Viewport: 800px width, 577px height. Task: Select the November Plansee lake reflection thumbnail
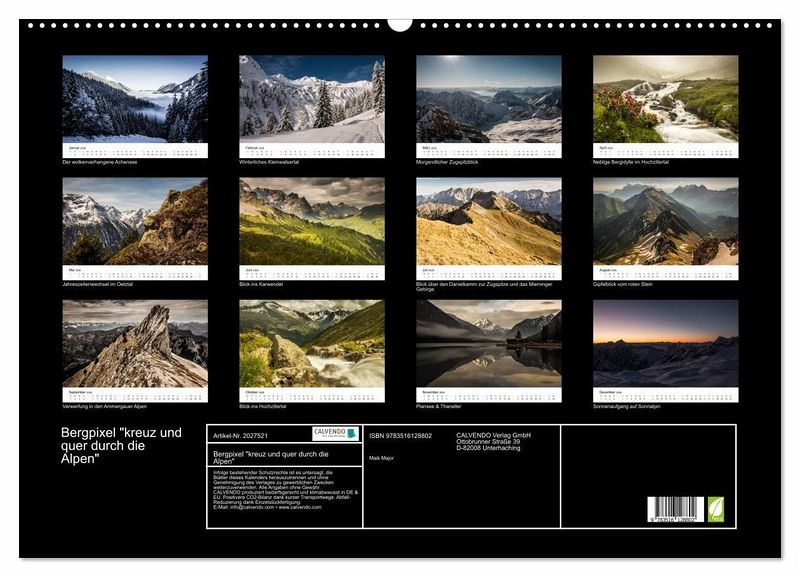pyautogui.click(x=489, y=343)
